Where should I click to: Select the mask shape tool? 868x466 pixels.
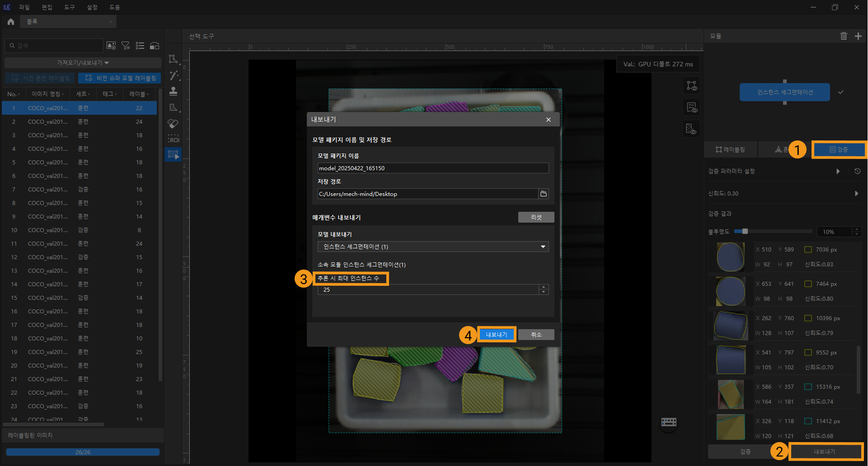point(174,107)
